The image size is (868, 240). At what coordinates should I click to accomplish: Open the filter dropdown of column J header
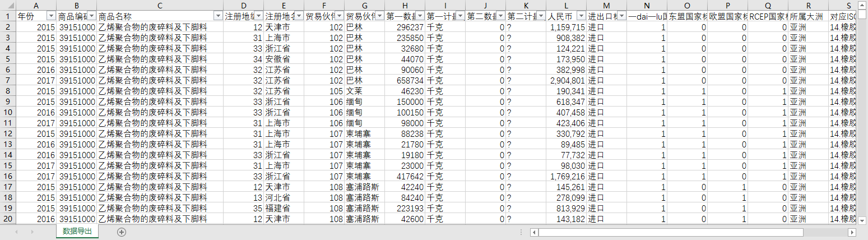[x=501, y=16]
